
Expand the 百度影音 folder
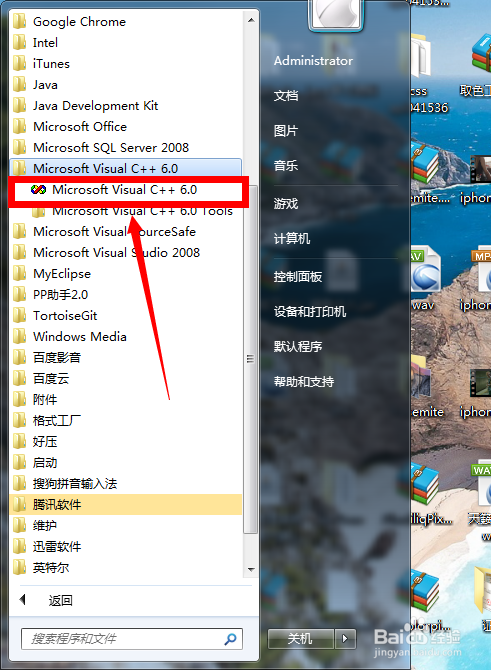pyautogui.click(x=126, y=357)
